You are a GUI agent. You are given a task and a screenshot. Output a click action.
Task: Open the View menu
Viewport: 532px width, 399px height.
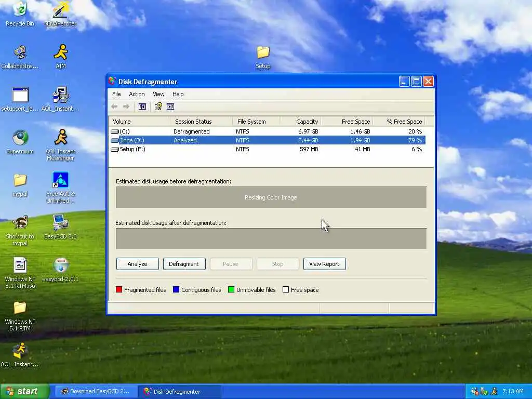click(x=158, y=94)
